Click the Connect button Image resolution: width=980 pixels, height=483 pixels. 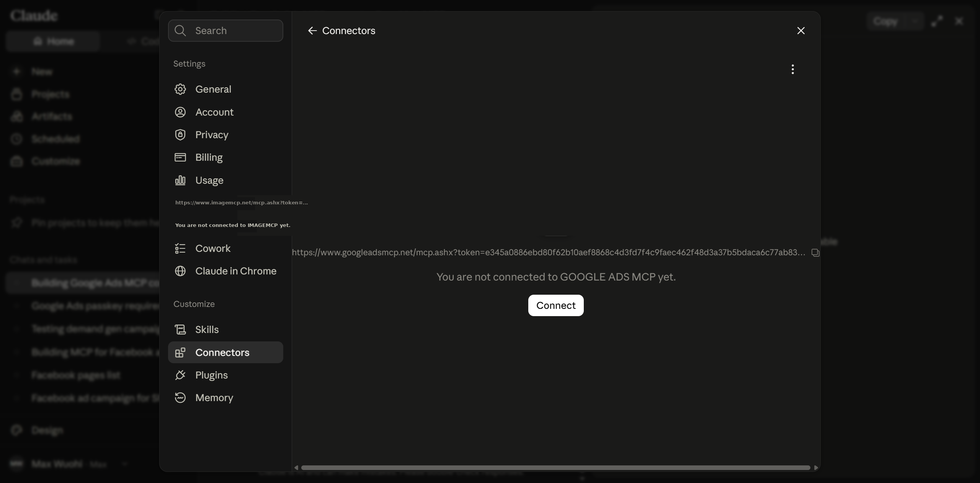tap(556, 305)
